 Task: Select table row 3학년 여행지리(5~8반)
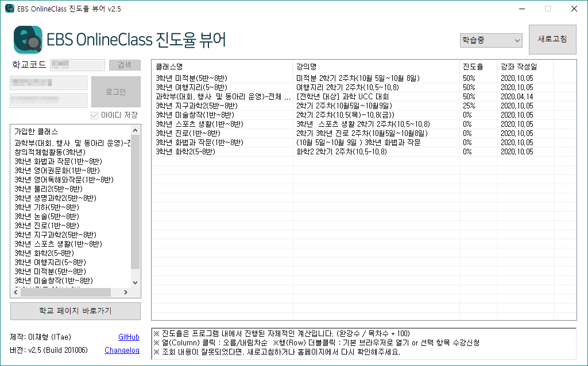[363, 87]
